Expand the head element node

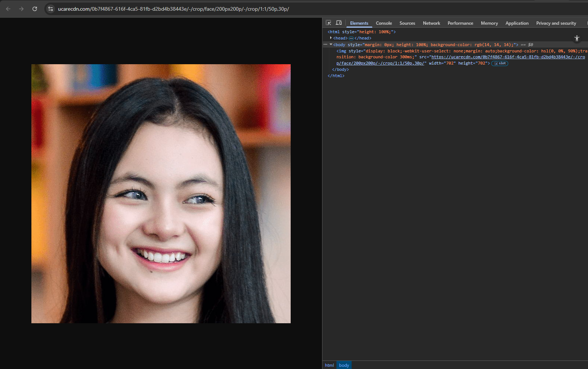331,38
